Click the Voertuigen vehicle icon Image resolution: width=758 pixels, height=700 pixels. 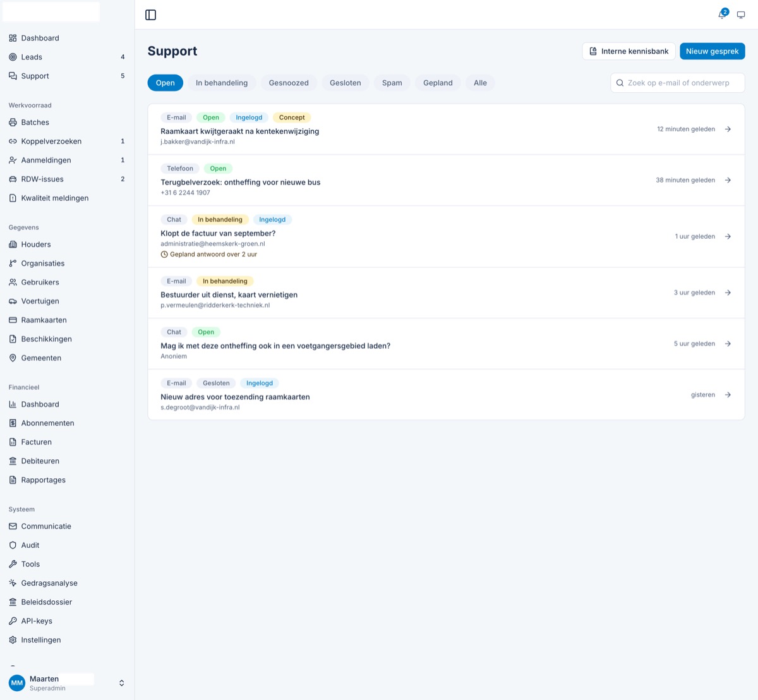click(13, 301)
